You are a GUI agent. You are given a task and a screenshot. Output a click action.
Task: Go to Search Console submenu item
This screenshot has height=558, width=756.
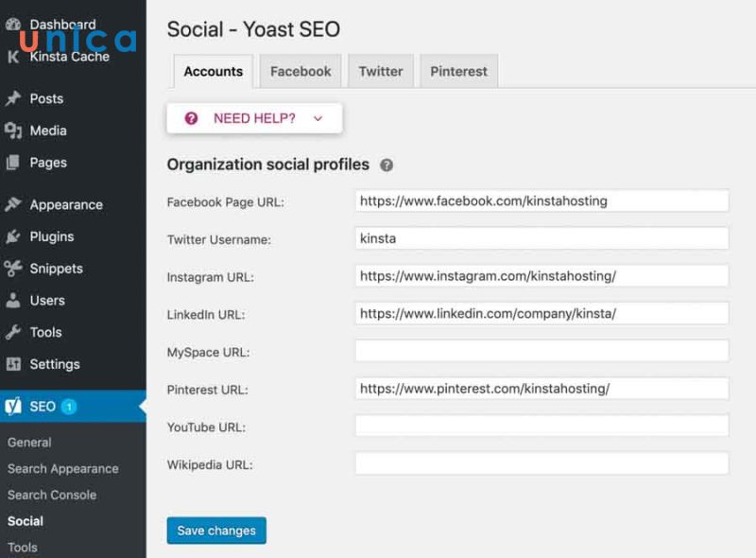click(52, 495)
